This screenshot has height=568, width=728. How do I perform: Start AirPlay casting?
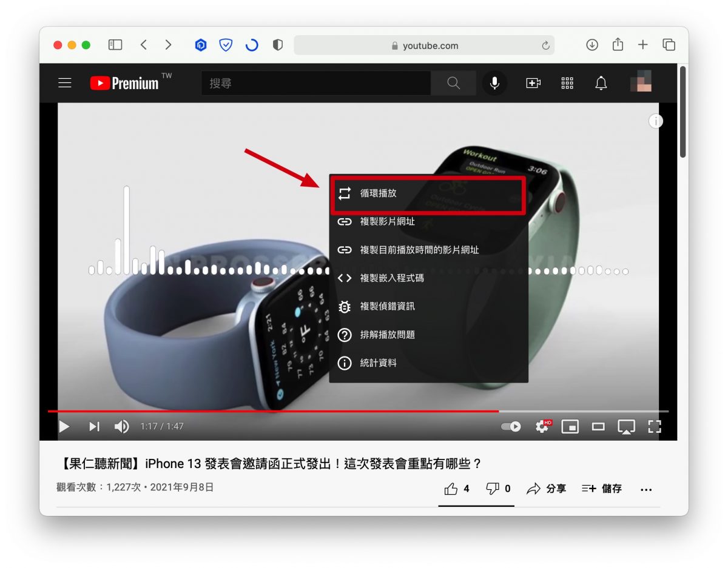(626, 427)
